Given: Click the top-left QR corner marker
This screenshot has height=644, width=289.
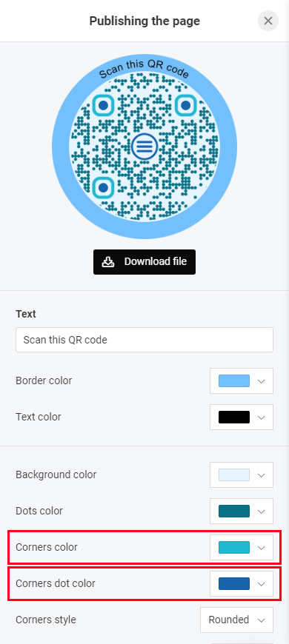Looking at the screenshot, I should click(x=103, y=106).
